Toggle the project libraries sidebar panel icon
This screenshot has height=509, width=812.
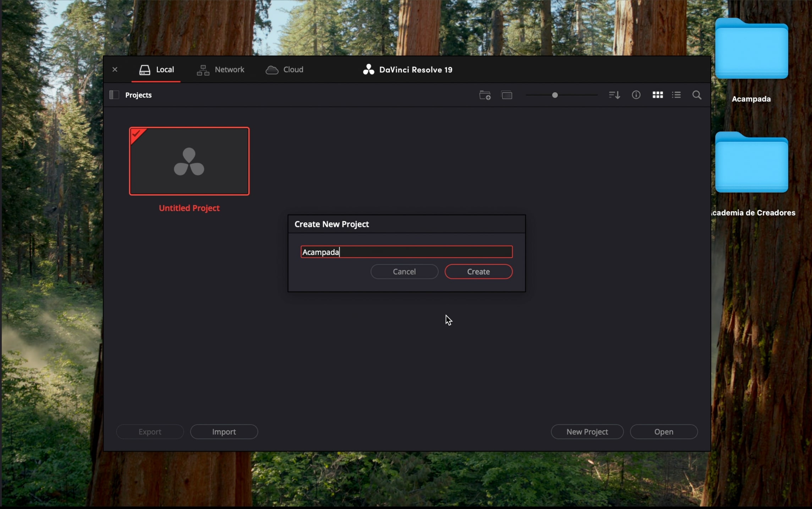click(114, 95)
